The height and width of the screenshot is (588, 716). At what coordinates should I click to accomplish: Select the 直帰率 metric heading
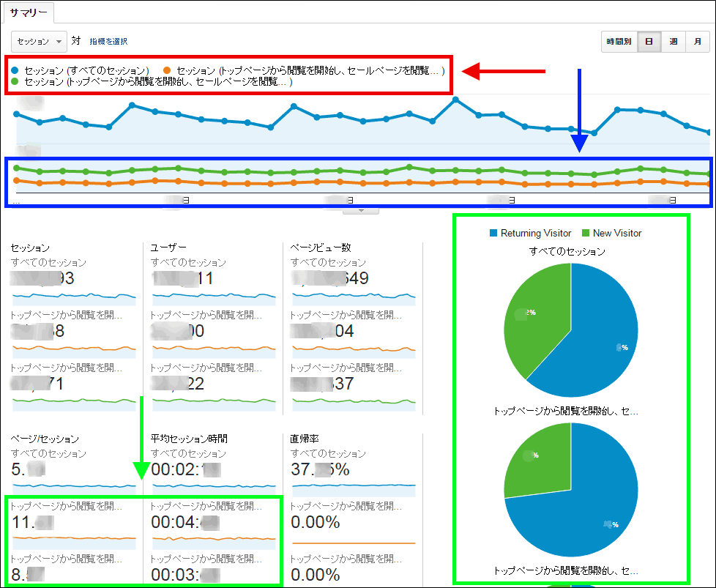pos(305,439)
